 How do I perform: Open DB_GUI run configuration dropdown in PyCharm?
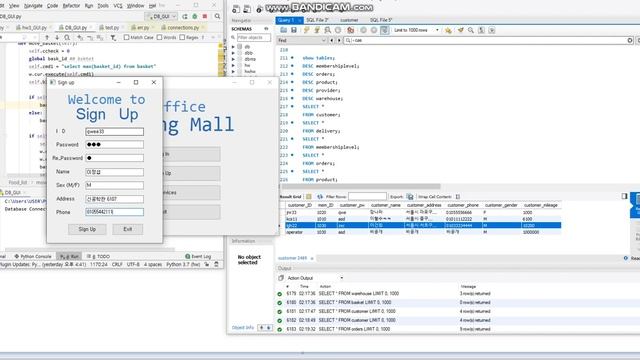[x=161, y=16]
